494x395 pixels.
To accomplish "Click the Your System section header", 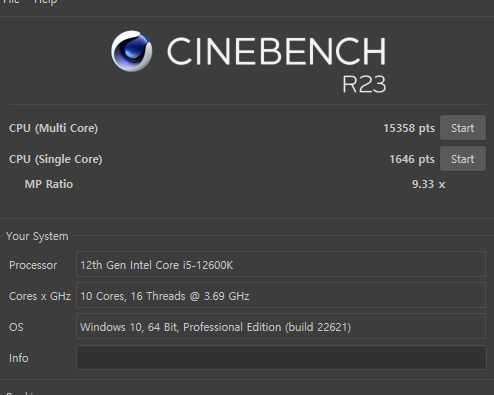I will tap(37, 236).
